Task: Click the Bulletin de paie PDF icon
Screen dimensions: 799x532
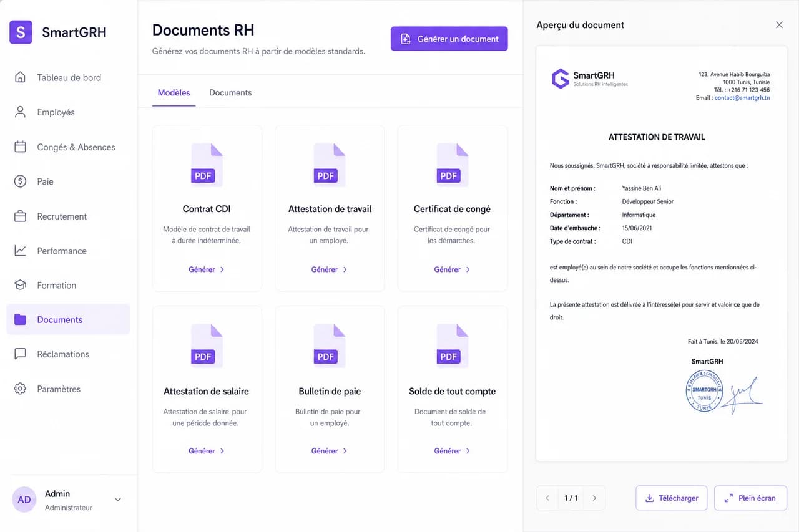Action: 330,346
